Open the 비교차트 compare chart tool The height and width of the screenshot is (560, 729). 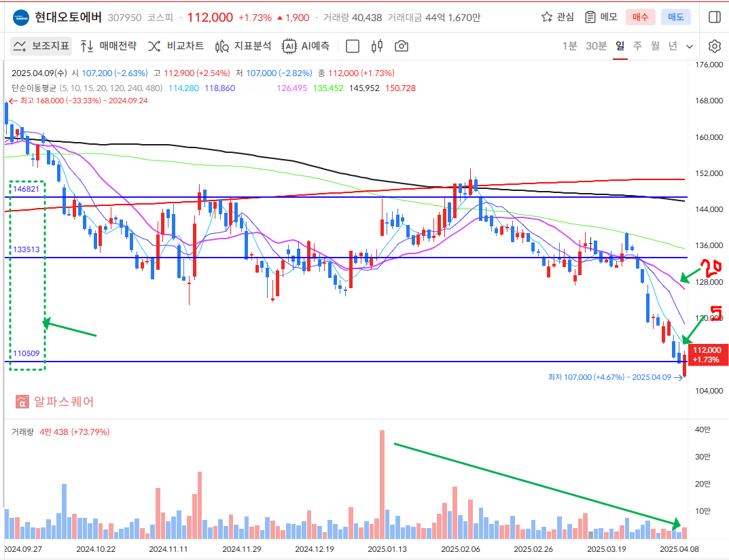coord(176,46)
